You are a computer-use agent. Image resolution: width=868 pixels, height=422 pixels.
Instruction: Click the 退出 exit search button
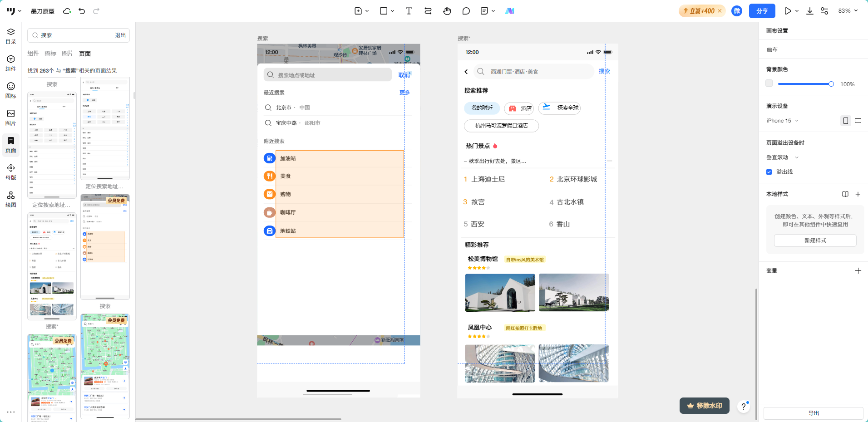click(x=120, y=35)
